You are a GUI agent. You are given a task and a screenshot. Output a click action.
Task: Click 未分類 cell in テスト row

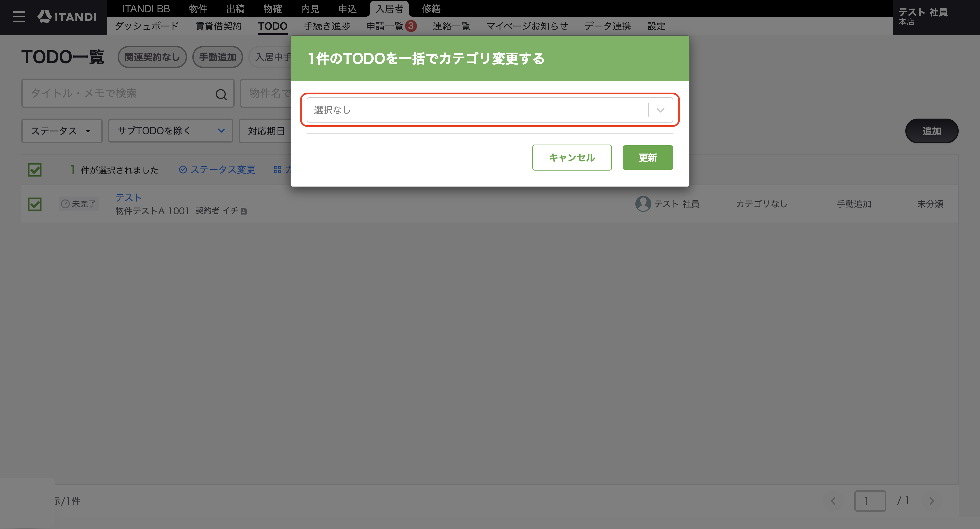tap(930, 204)
